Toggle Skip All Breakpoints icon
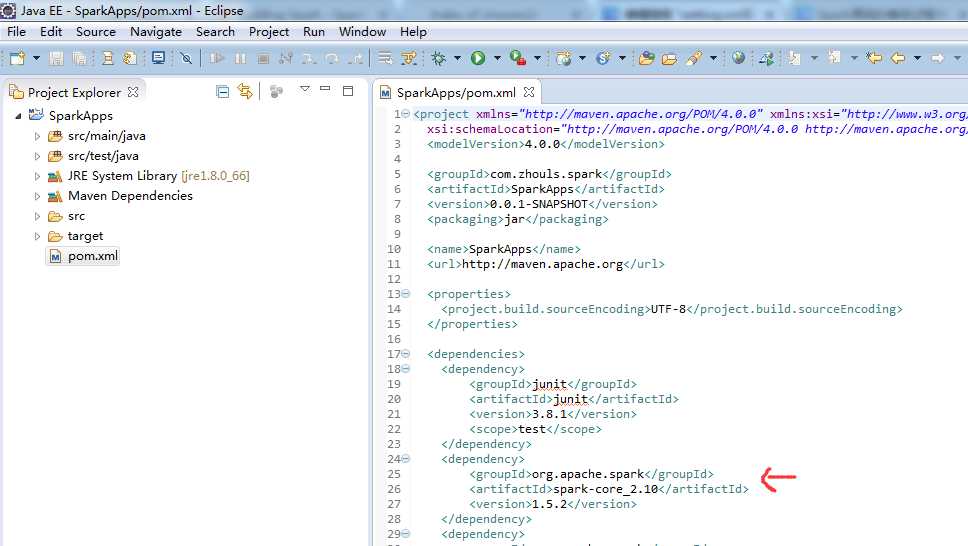This screenshot has width=968, height=546. point(186,58)
